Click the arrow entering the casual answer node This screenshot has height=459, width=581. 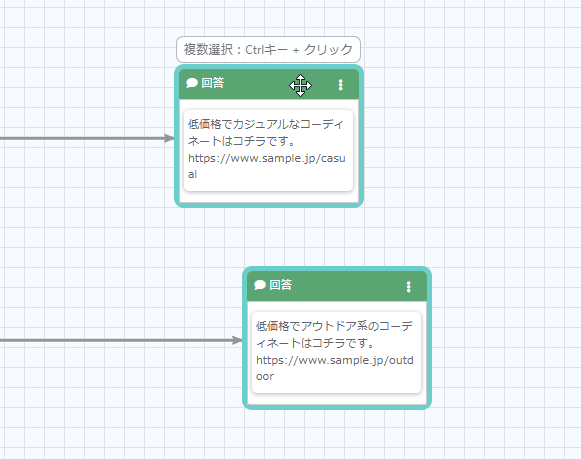pyautogui.click(x=169, y=139)
